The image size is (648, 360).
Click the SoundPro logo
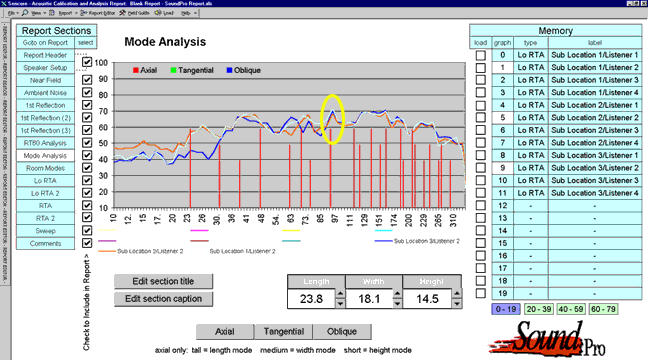pos(548,340)
